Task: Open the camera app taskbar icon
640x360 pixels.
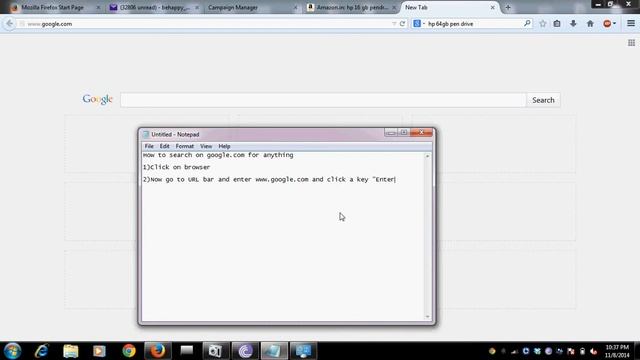Action: [215, 351]
